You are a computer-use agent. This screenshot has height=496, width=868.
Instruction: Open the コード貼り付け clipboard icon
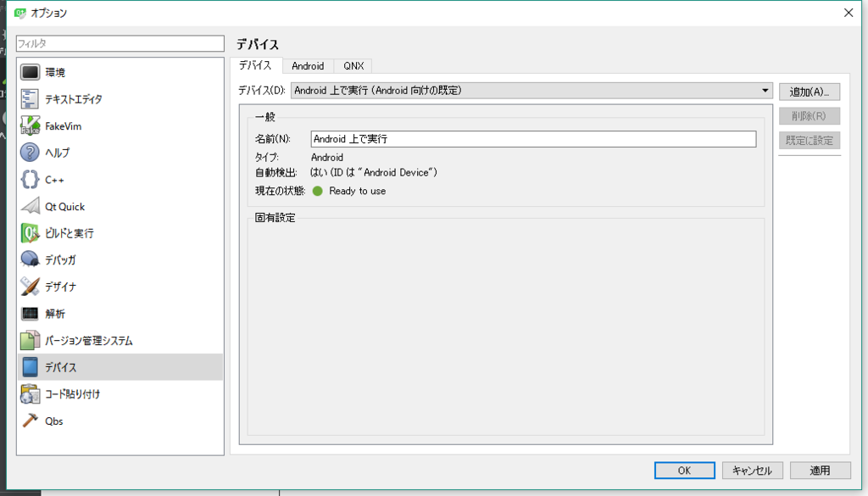pyautogui.click(x=30, y=394)
